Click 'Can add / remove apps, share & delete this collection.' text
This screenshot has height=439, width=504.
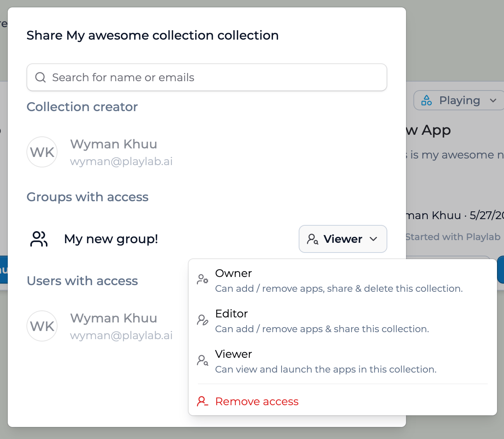click(339, 289)
